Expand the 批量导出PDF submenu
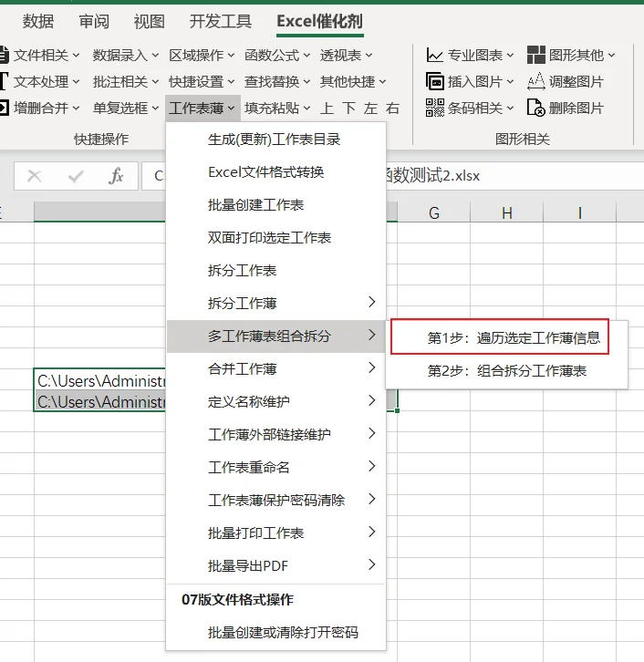The width and height of the screenshot is (644, 662). pos(275,565)
